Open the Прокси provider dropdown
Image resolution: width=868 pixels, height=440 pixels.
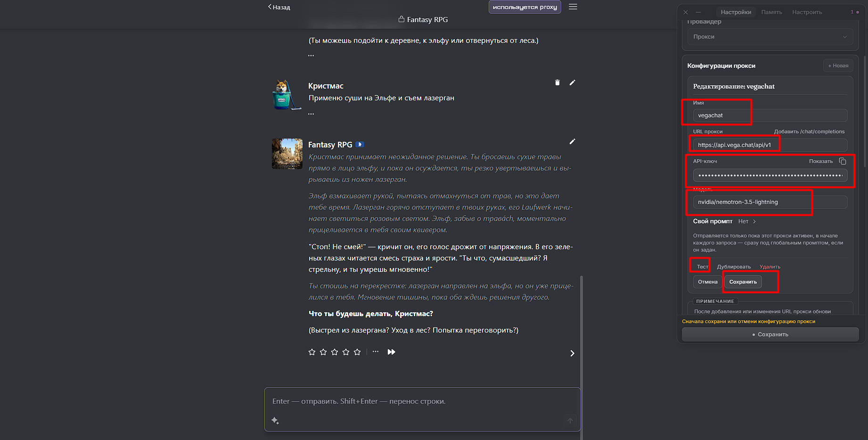[770, 37]
